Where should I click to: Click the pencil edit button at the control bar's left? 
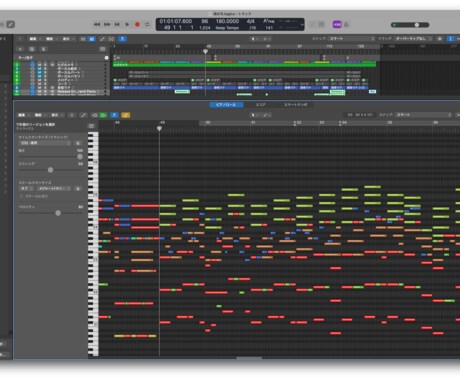(x=11, y=24)
